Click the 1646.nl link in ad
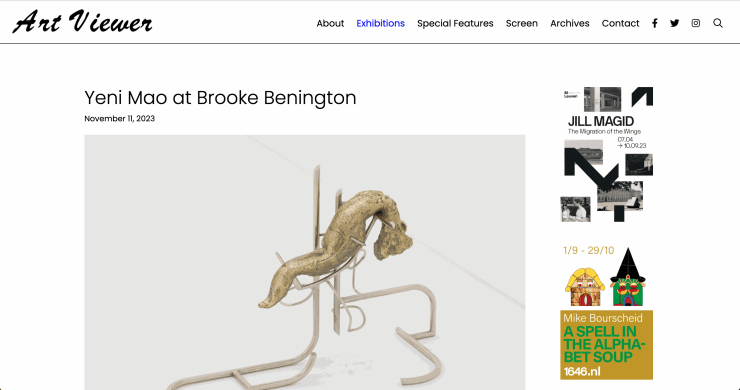Screen dimensions: 740x390 click(x=582, y=372)
